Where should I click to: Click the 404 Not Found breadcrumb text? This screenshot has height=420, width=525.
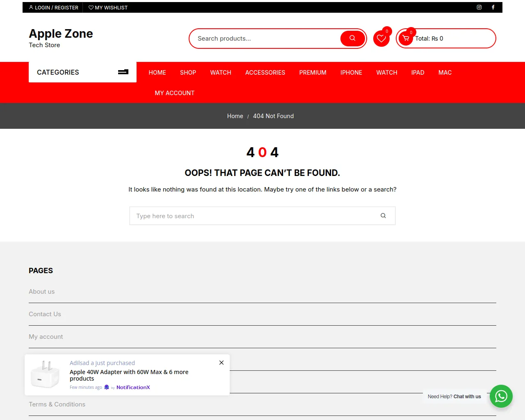(x=273, y=116)
